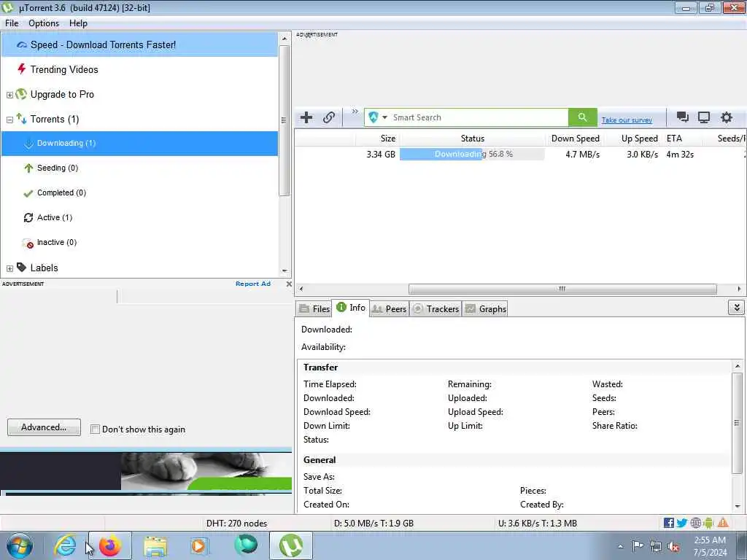Select Seeding (0) in sidebar
This screenshot has width=747, height=560.
point(57,168)
